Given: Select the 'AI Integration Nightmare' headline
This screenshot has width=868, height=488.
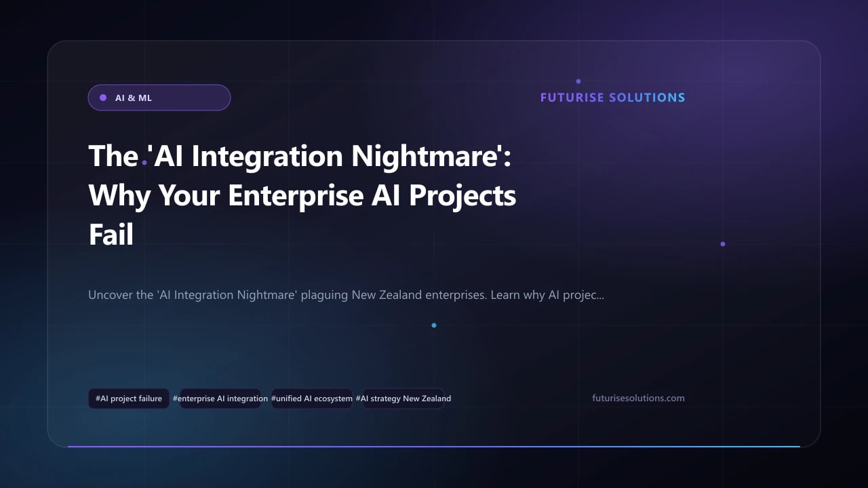Looking at the screenshot, I should pyautogui.click(x=302, y=195).
